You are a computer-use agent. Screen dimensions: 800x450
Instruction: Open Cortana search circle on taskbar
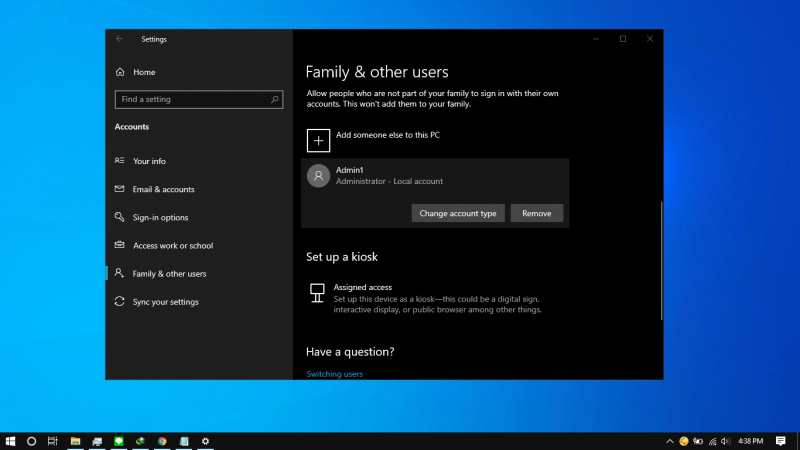pos(32,441)
